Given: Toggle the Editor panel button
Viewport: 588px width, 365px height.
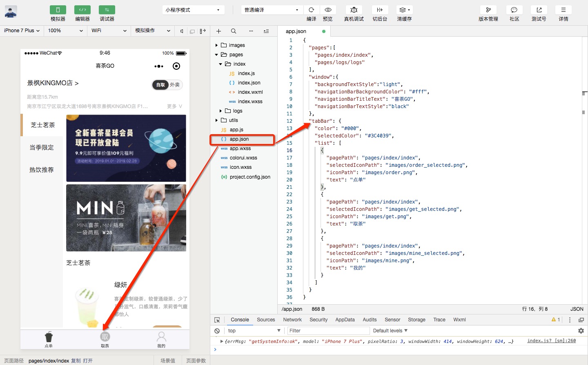Looking at the screenshot, I should tap(82, 10).
